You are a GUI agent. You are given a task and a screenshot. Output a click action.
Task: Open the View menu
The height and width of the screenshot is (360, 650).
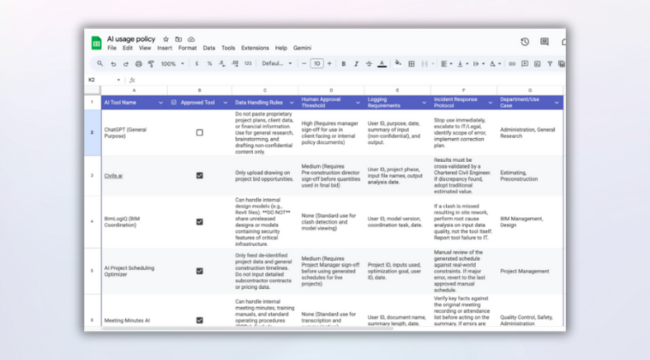coord(145,48)
